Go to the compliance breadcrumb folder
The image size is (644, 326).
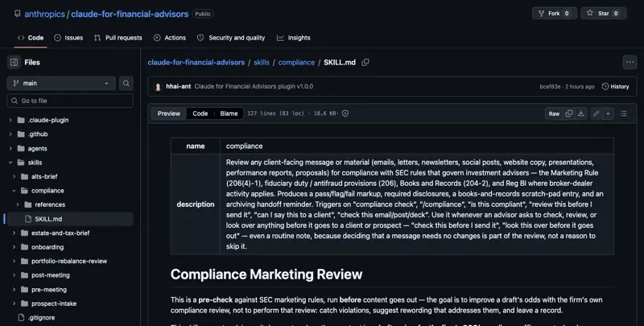(x=296, y=63)
